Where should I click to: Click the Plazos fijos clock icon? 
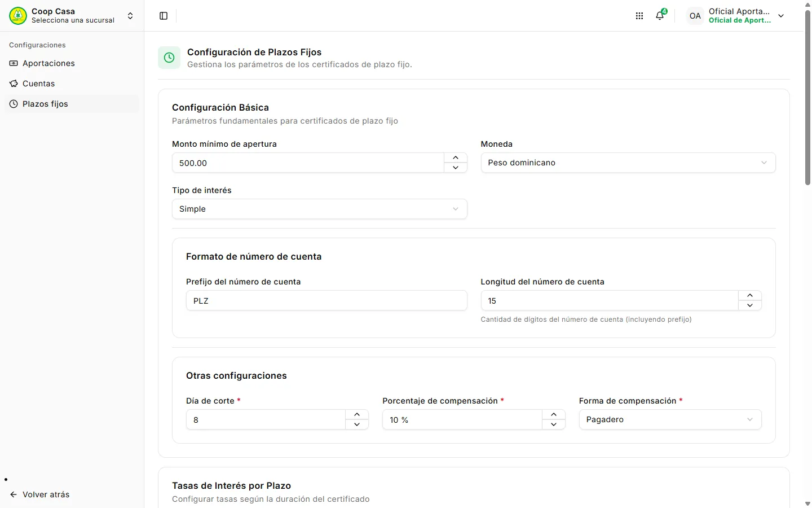14,104
